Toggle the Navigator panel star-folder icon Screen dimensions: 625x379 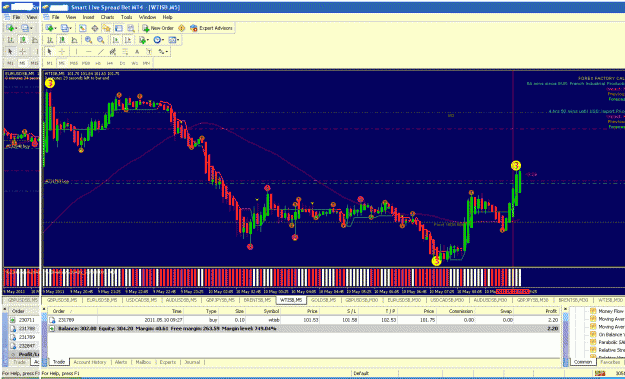[106, 28]
